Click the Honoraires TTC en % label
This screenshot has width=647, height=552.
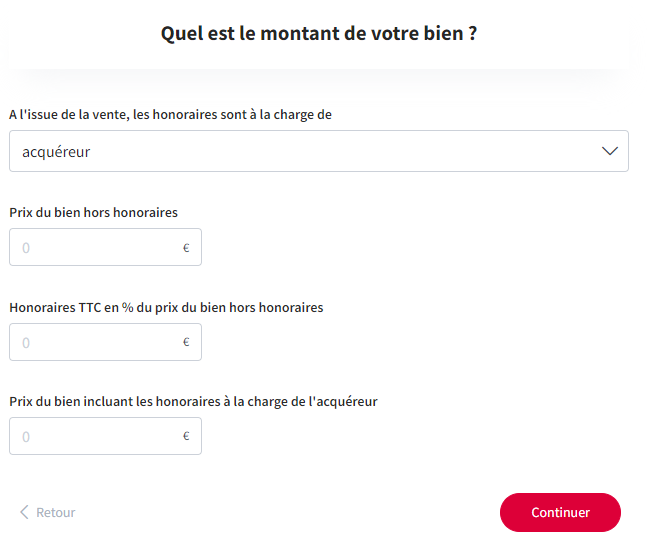(166, 307)
